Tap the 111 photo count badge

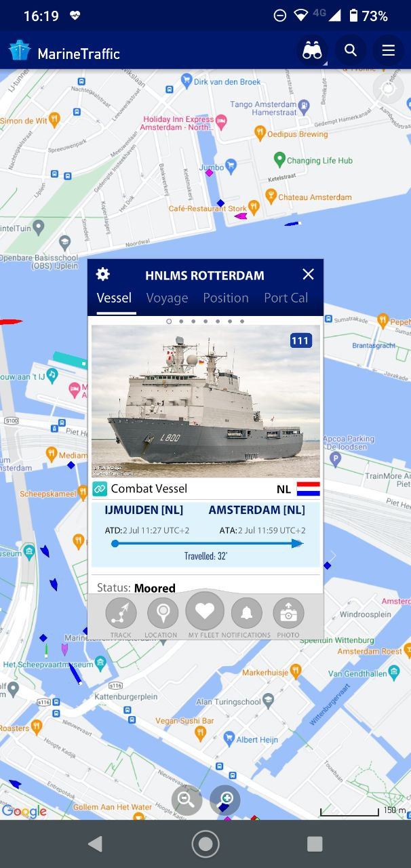pos(300,340)
